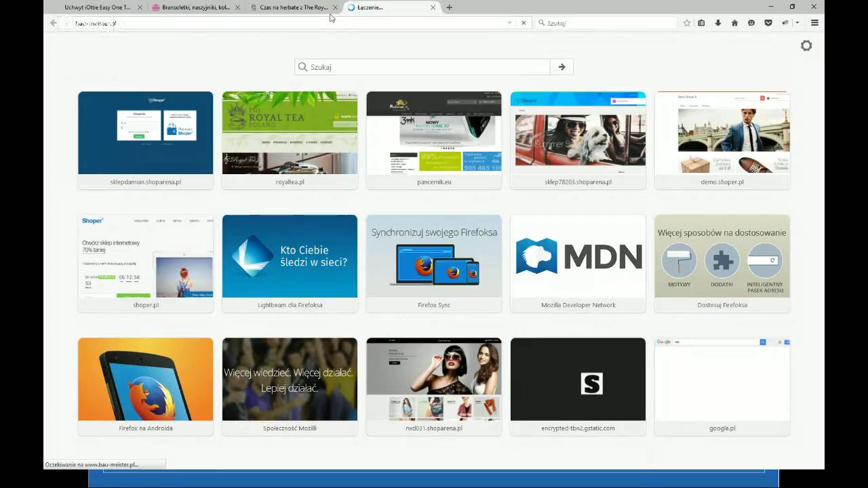Open new tab page settings gear

coord(806,45)
